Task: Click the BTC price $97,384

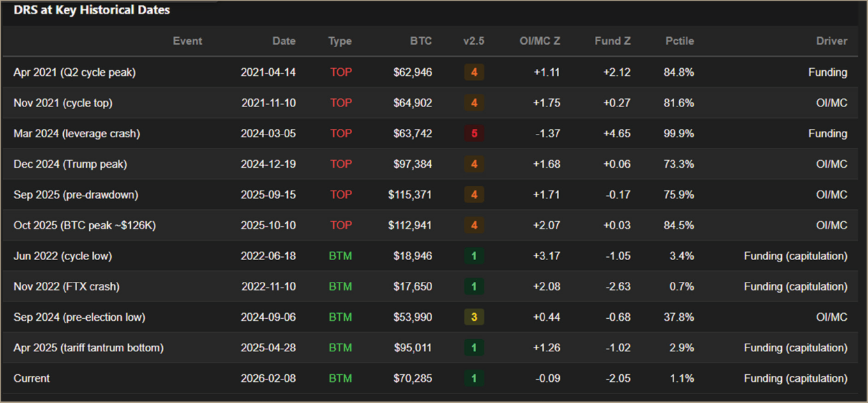Action: coord(413,164)
